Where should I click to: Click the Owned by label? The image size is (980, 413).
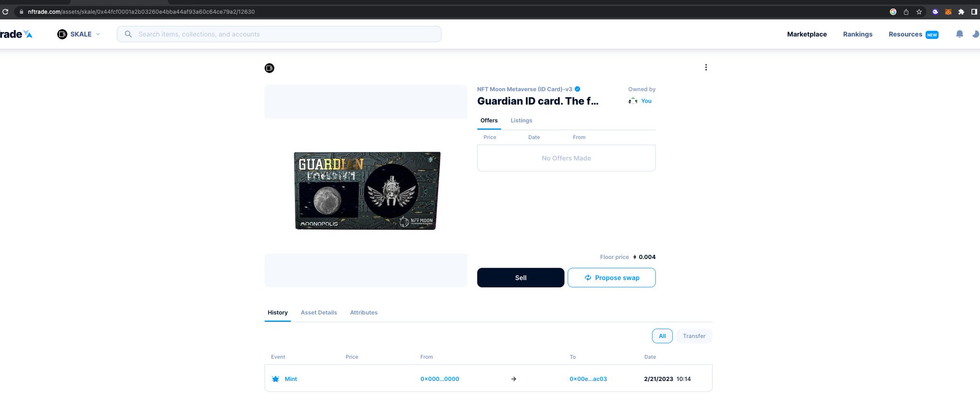tap(642, 89)
